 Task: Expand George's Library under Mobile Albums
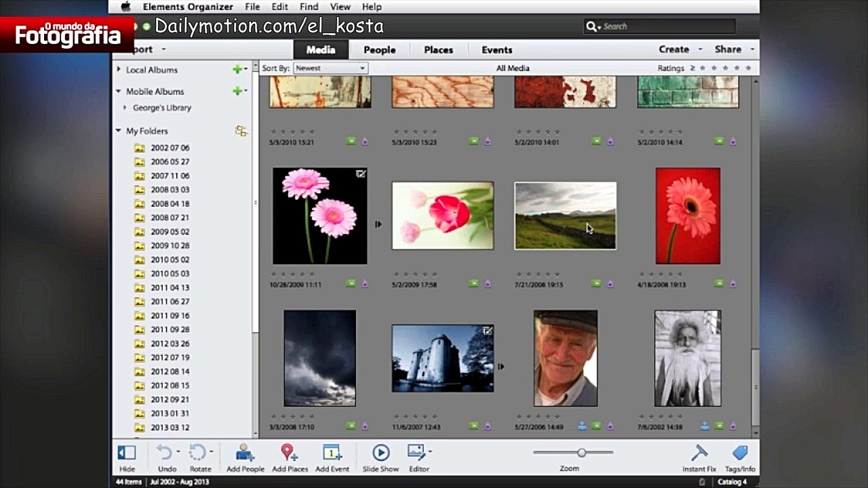click(x=125, y=107)
